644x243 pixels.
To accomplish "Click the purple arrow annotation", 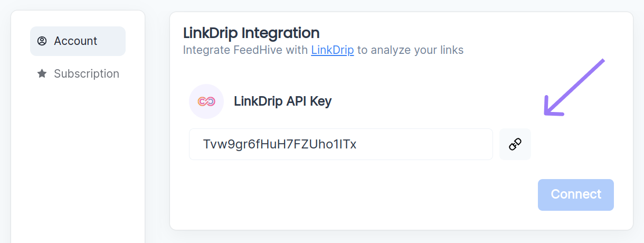I will (x=573, y=88).
